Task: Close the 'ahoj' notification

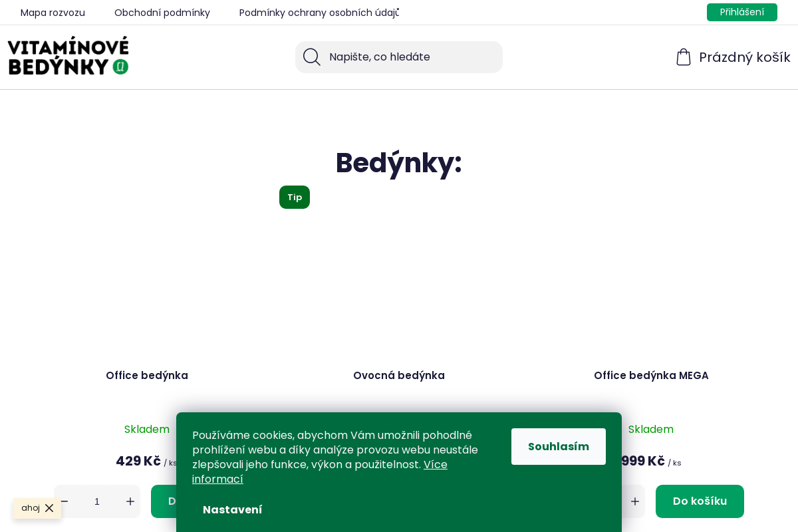Action: [x=49, y=508]
